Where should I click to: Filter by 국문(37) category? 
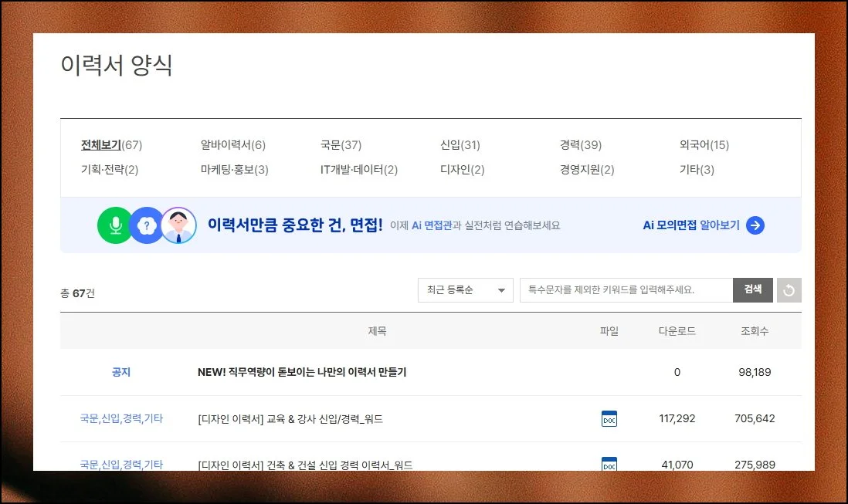(x=341, y=145)
